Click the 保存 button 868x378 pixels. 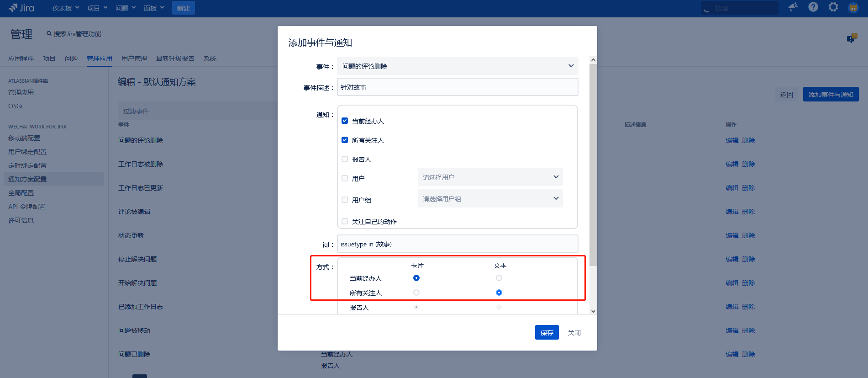point(547,332)
